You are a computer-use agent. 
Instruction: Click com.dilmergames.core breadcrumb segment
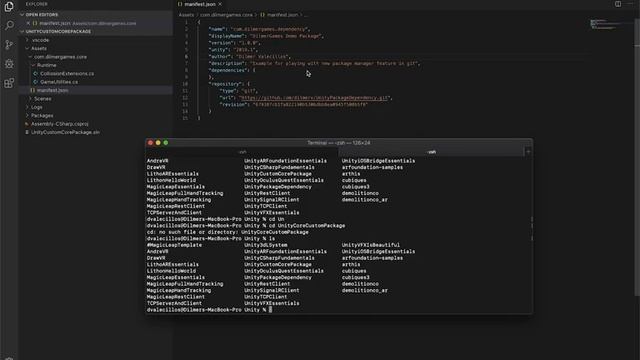pyautogui.click(x=226, y=15)
